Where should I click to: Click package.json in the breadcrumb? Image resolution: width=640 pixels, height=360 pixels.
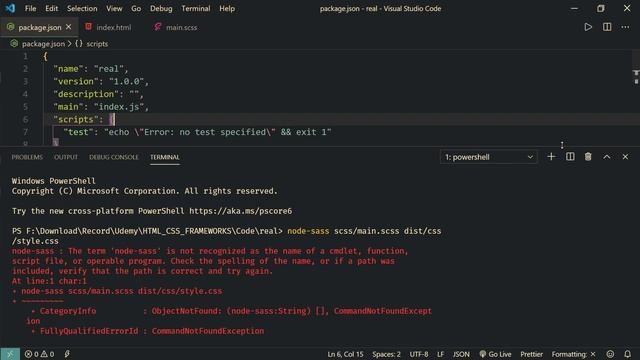43,44
